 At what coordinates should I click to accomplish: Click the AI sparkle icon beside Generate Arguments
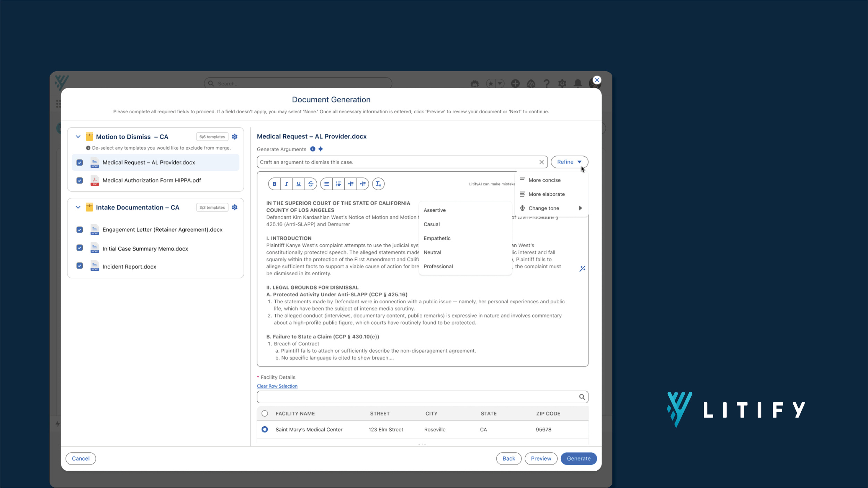(321, 149)
